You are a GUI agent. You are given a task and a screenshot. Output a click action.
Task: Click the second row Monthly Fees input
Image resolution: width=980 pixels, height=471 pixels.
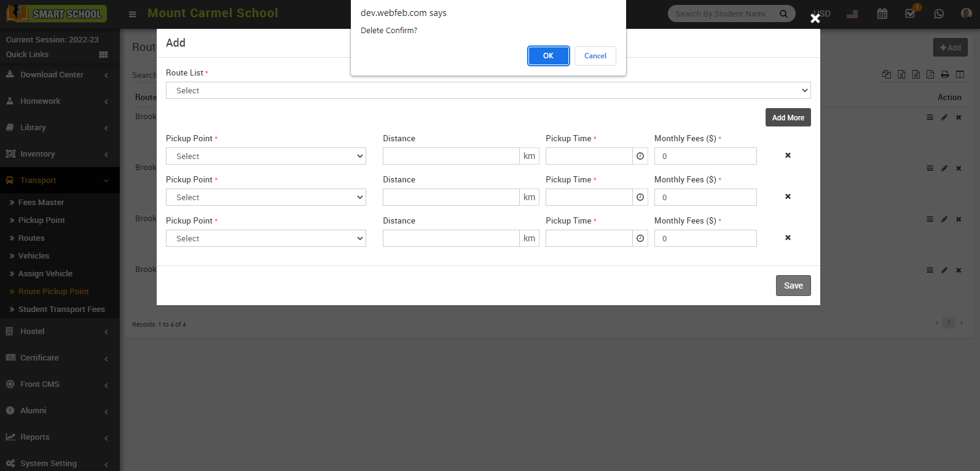[x=705, y=197]
